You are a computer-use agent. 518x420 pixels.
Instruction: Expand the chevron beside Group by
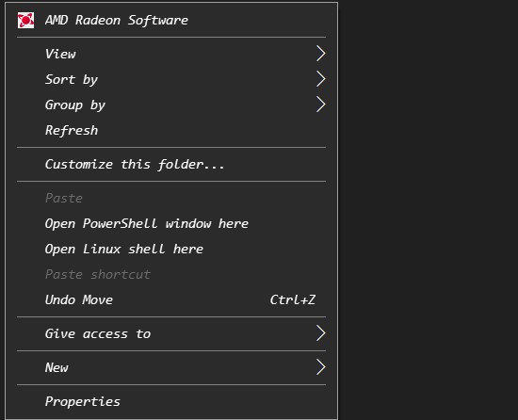(x=321, y=105)
